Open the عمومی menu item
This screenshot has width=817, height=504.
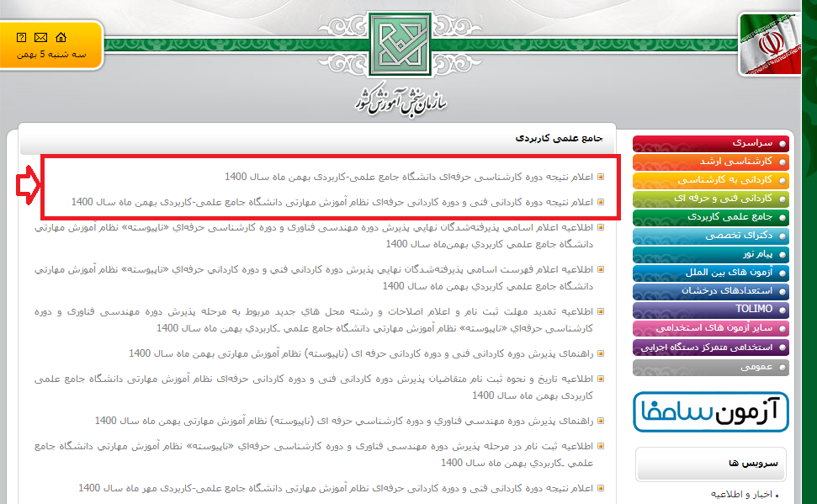pos(711,367)
